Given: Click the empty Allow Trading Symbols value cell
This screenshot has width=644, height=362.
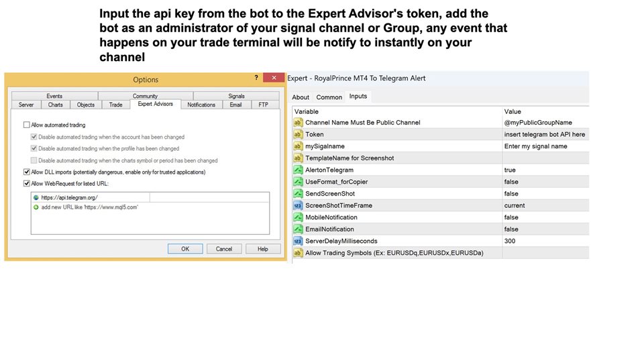Looking at the screenshot, I should (546, 253).
